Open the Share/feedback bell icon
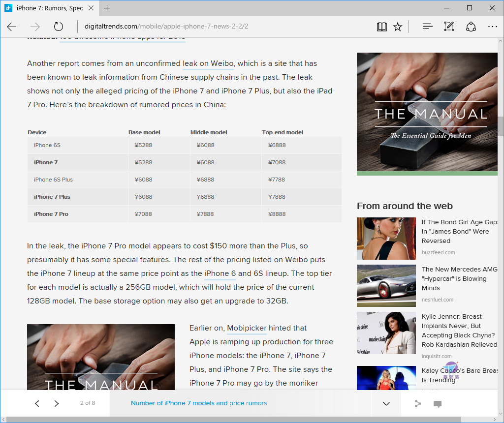Viewport: 504px width, 423px height. [x=471, y=27]
